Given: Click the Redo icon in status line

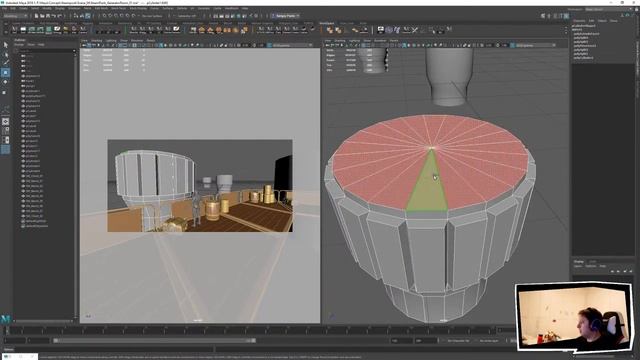Looking at the screenshot, I should (x=59, y=16).
